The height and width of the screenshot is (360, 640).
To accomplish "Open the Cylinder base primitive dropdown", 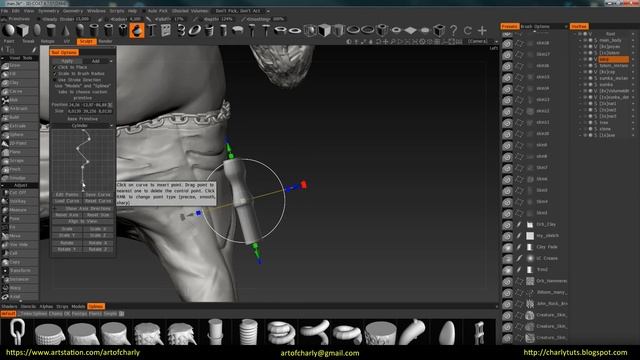I will [x=82, y=125].
